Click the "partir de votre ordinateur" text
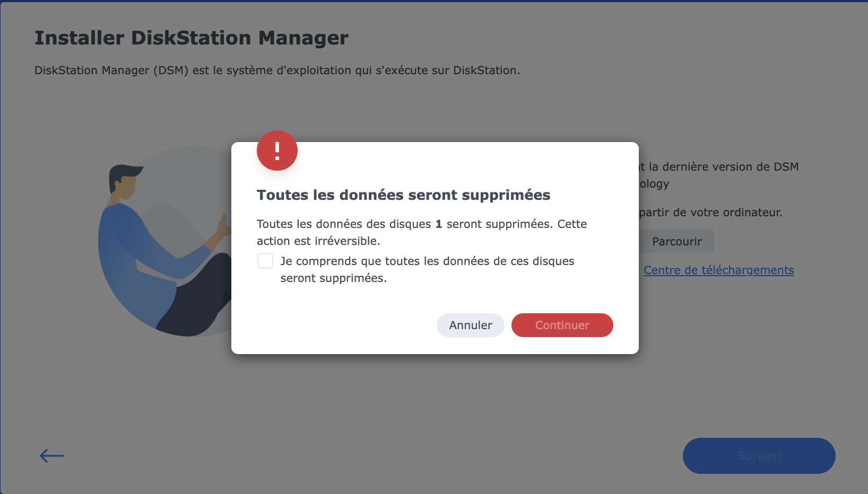The width and height of the screenshot is (868, 494). (x=710, y=213)
